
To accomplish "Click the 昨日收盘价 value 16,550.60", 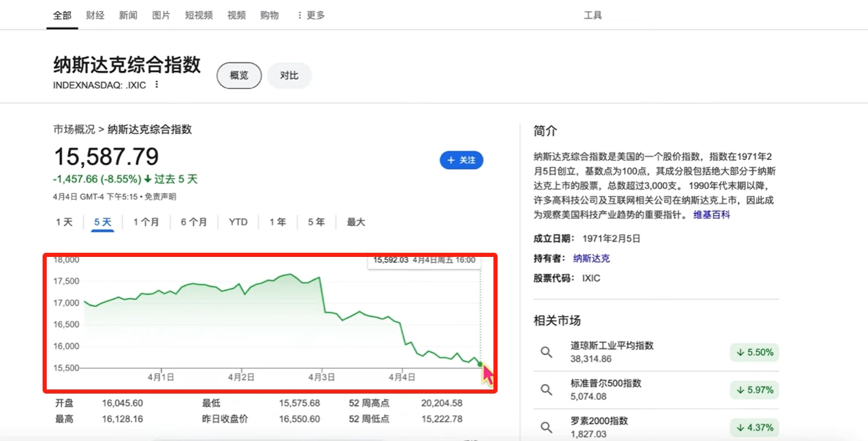I will (x=300, y=419).
